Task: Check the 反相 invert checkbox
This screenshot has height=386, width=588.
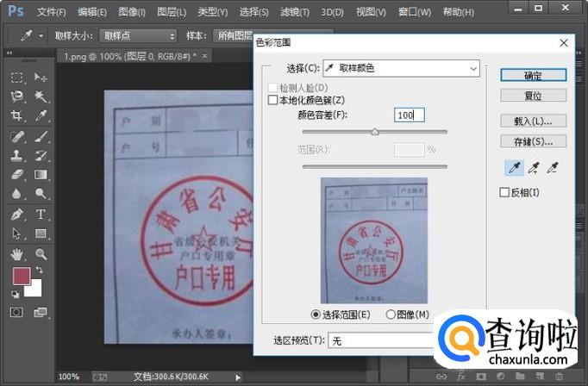Action: coord(504,193)
